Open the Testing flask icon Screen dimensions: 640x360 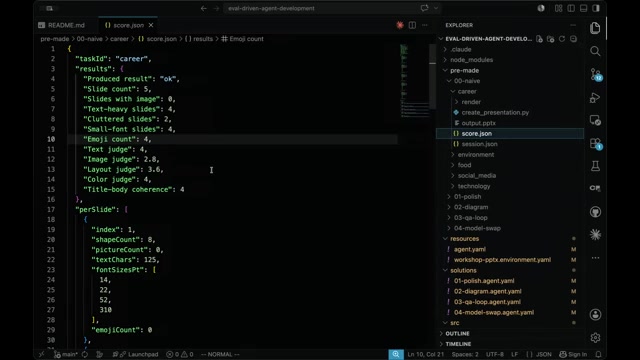595,166
